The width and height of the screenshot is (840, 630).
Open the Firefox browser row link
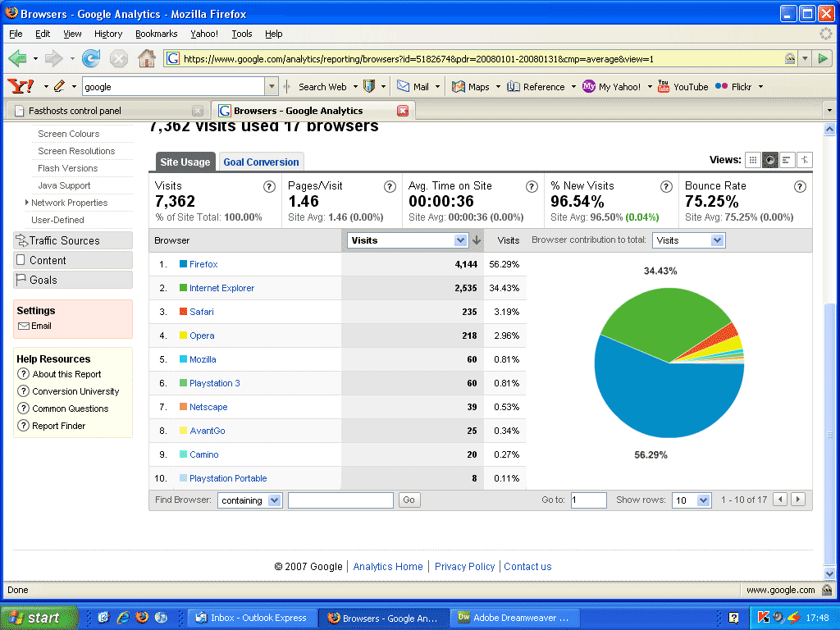(203, 264)
